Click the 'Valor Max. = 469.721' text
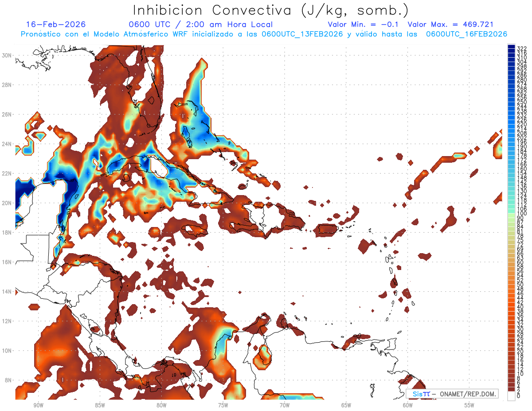Screen dimensions: 532x411 [x=450, y=24]
